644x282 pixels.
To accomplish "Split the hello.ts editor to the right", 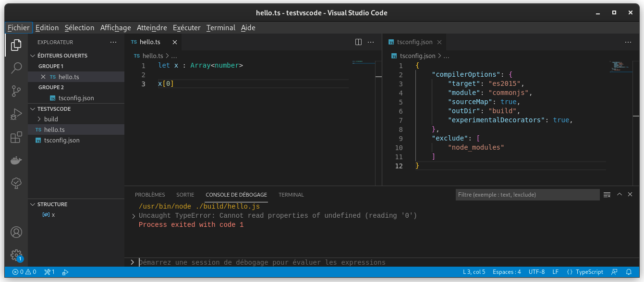I will 358,42.
